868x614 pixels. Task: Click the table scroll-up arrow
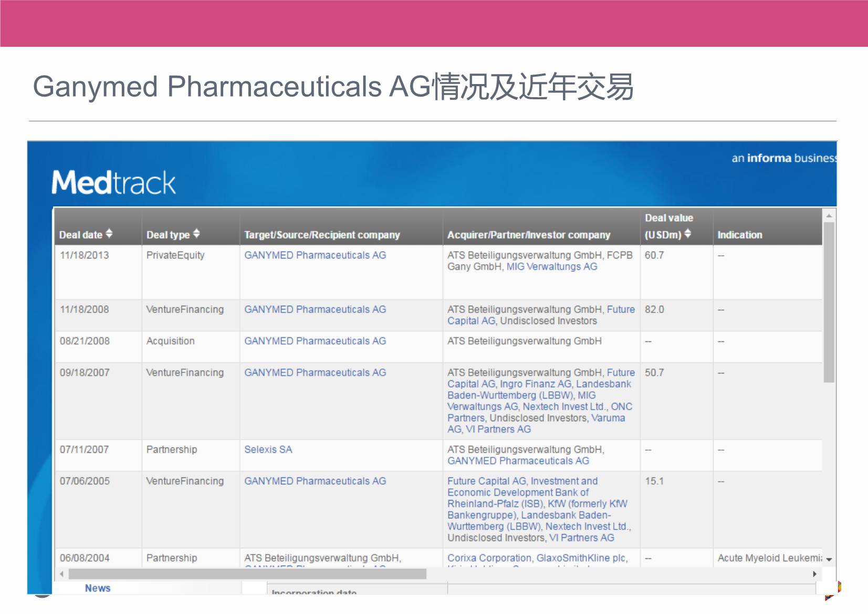coord(829,216)
